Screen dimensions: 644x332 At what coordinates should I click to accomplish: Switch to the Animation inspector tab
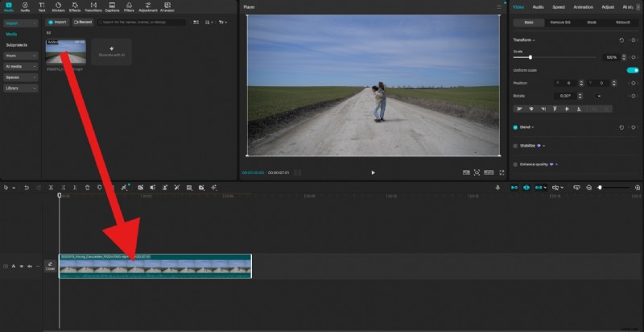(x=583, y=7)
